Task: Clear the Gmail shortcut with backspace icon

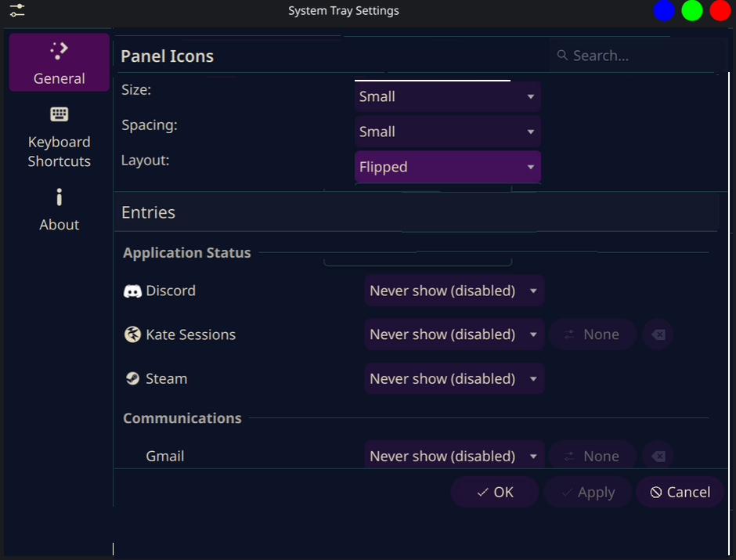Action: point(658,456)
